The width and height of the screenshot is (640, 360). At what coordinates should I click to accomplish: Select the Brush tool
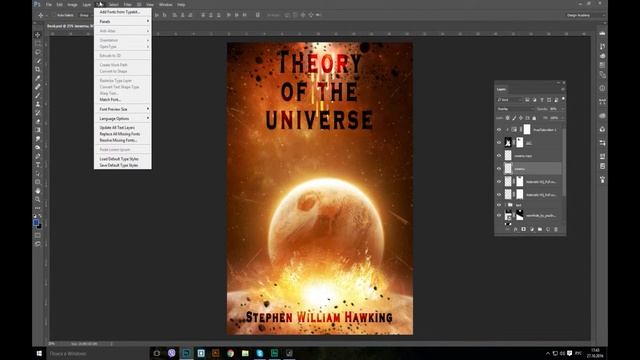[x=38, y=95]
